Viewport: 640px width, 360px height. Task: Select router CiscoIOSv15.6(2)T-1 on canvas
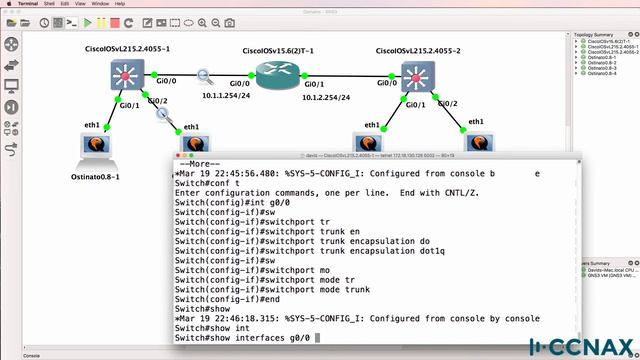278,75
